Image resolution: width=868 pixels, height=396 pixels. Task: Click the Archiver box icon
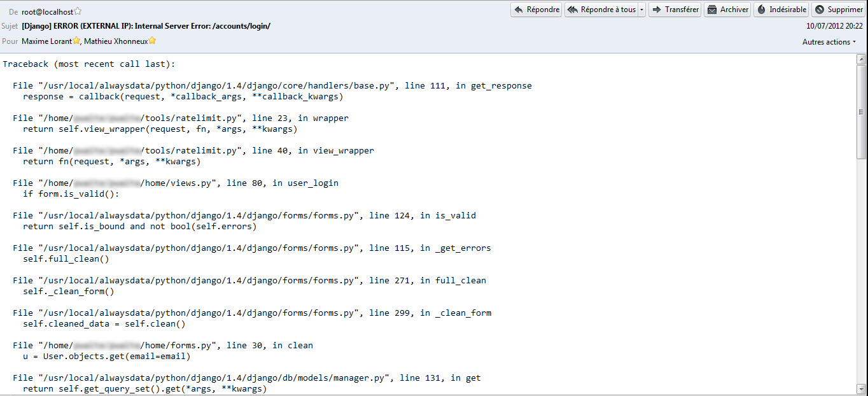coord(712,10)
